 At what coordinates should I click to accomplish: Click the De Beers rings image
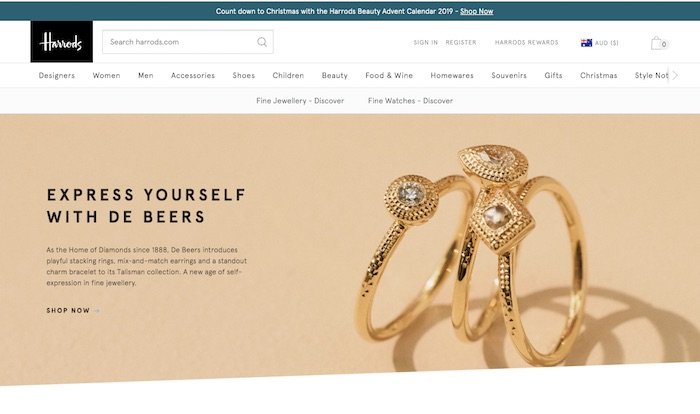tap(473, 255)
